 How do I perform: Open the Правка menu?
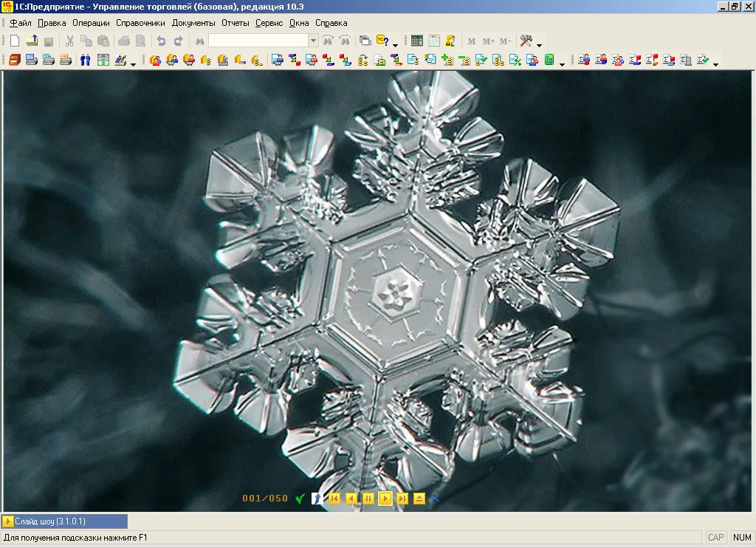click(52, 23)
